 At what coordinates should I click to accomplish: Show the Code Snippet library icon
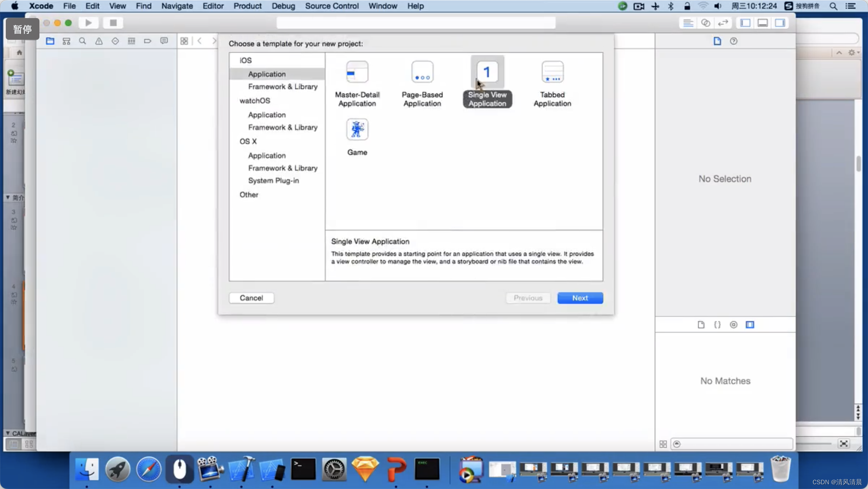(x=717, y=324)
